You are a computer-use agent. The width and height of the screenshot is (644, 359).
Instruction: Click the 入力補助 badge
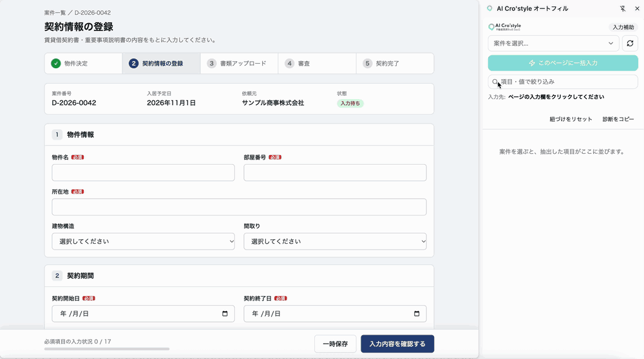623,28
